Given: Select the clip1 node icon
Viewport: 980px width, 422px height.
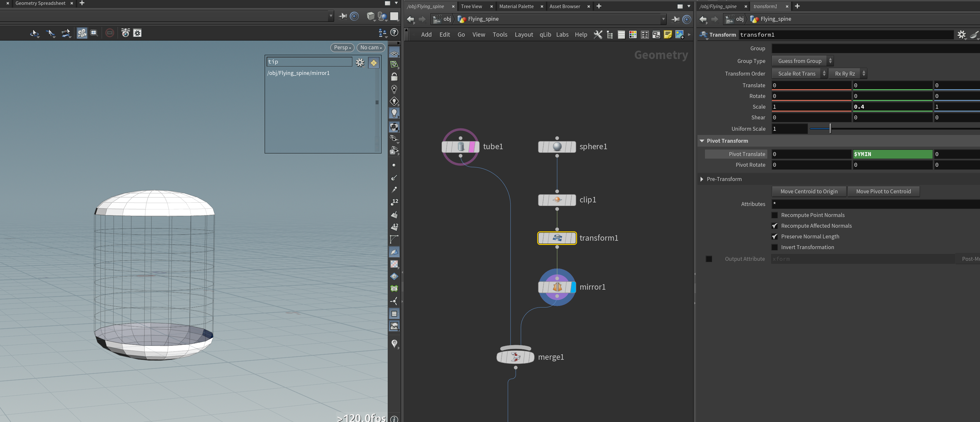Looking at the screenshot, I should (557, 199).
